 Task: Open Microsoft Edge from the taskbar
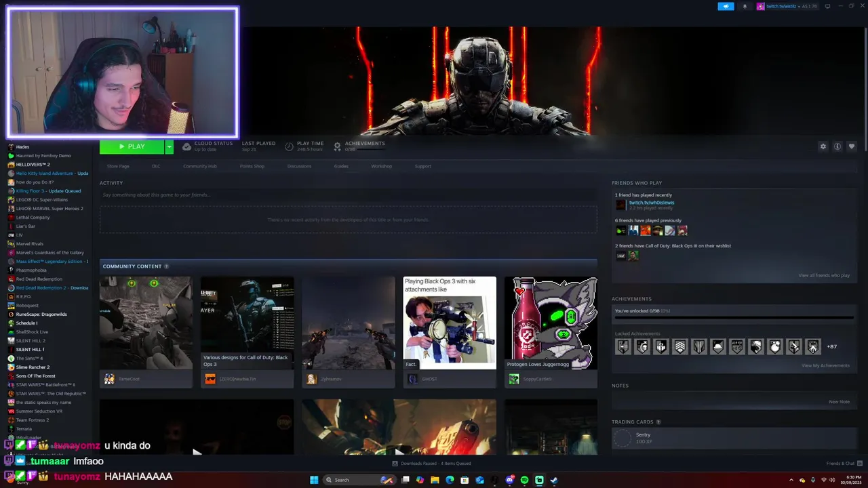point(450,480)
